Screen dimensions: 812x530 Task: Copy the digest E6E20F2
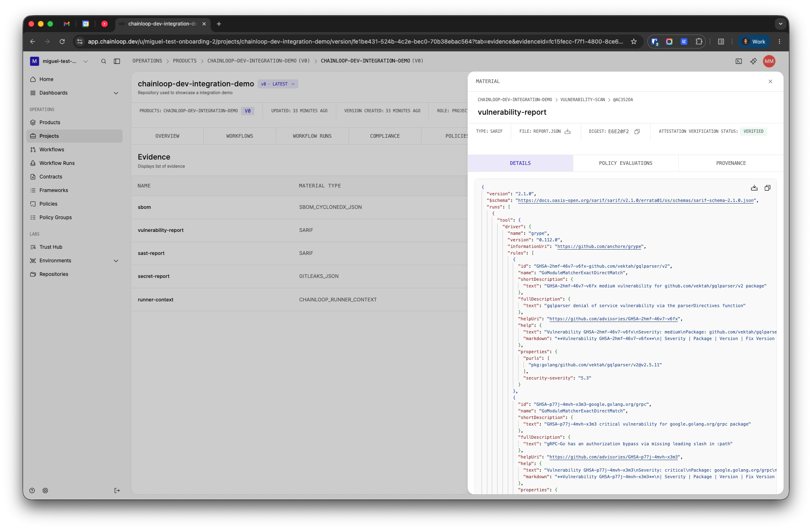click(x=637, y=132)
